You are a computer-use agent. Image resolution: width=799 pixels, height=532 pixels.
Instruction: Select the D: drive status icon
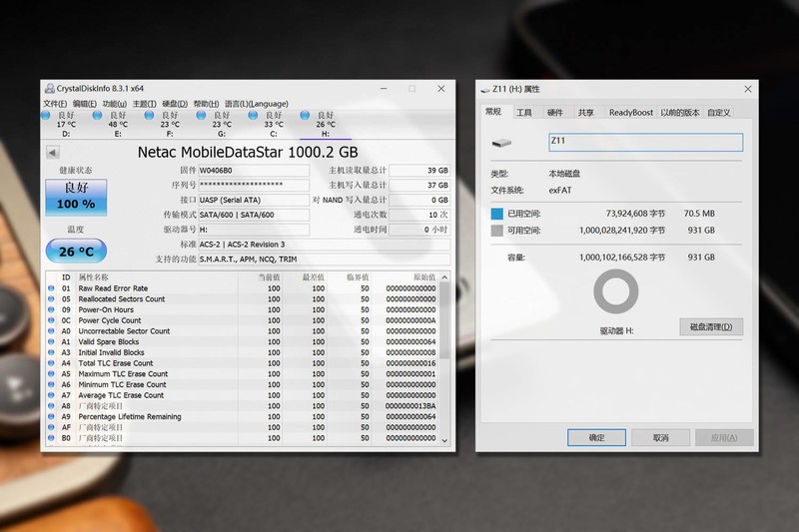coord(66,123)
